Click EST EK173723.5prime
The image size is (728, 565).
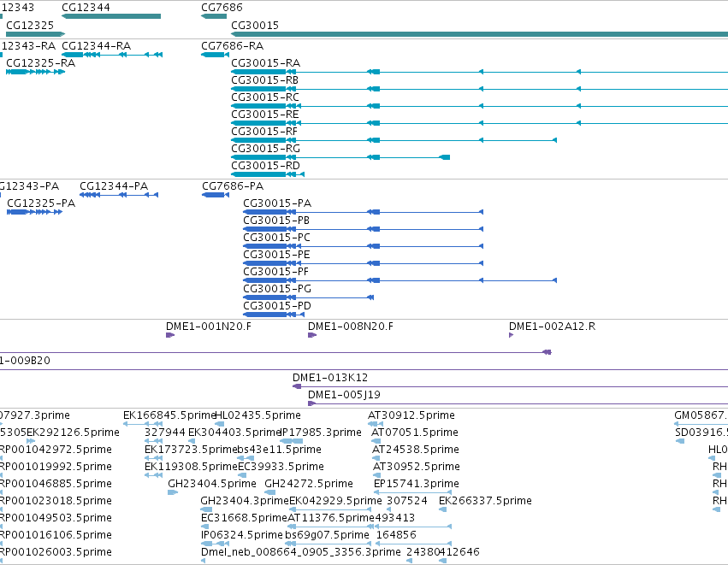pos(191,450)
